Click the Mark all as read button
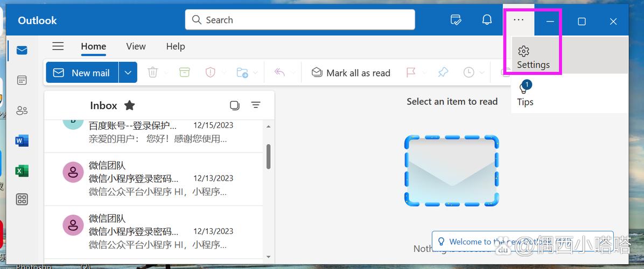 [x=351, y=73]
